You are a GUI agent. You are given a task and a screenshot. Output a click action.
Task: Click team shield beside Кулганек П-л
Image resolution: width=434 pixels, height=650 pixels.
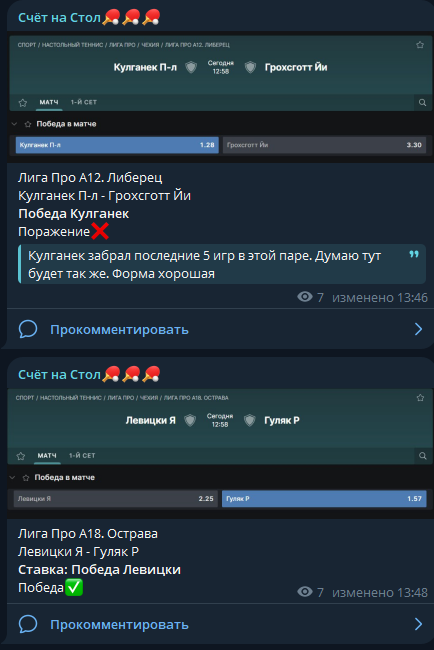pos(191,67)
